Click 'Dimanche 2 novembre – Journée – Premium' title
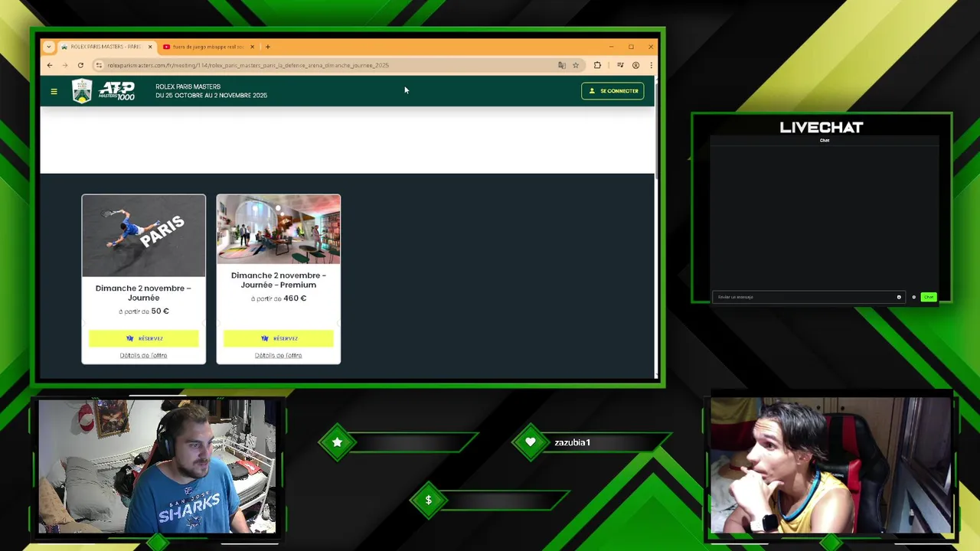 click(x=278, y=280)
